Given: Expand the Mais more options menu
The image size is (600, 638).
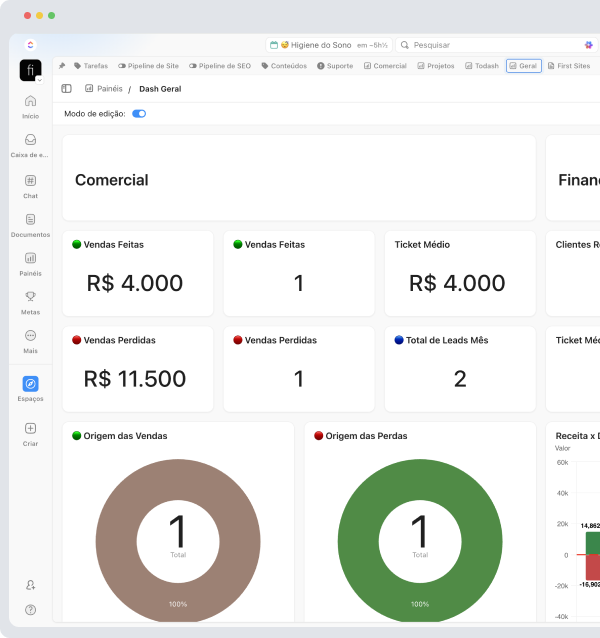Looking at the screenshot, I should click(30, 336).
